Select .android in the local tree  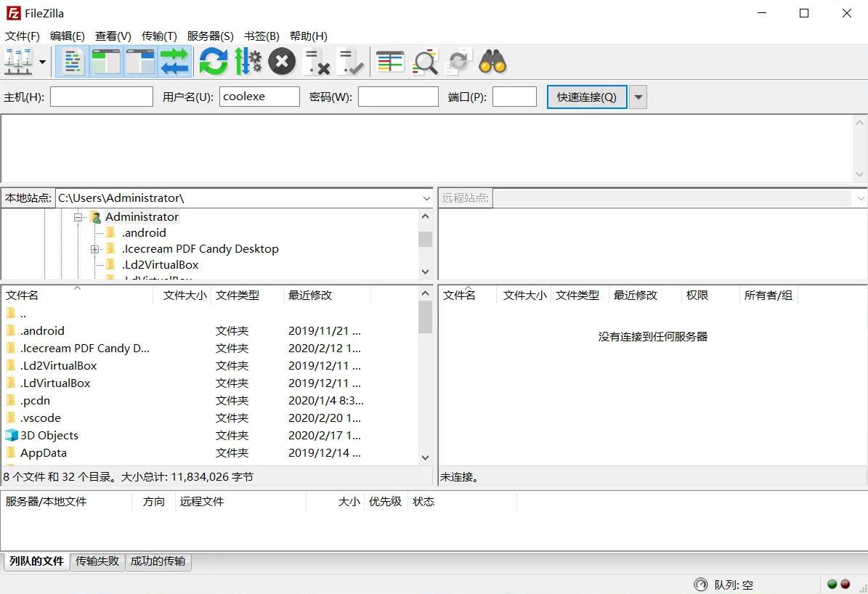[144, 233]
